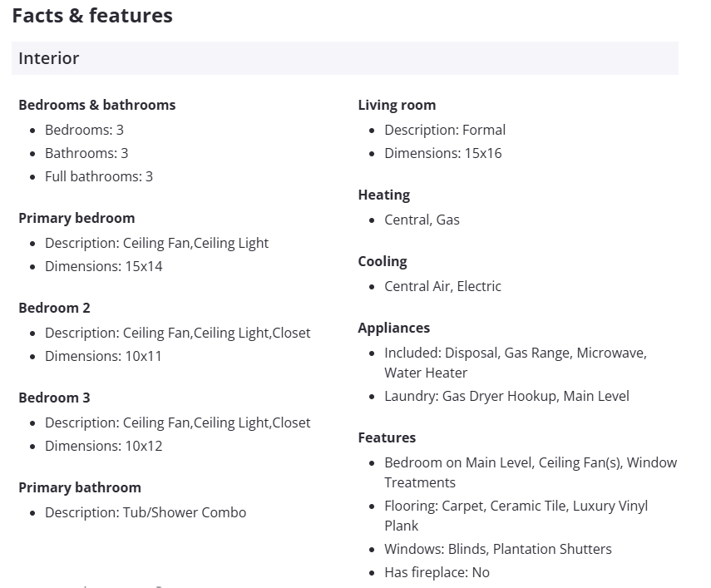This screenshot has width=711, height=588.
Task: Select the Full bathrooms: 3 item
Action: click(x=99, y=176)
